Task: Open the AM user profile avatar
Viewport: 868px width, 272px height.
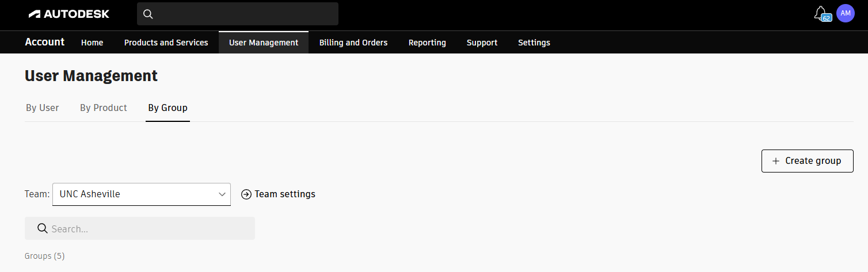Action: pyautogui.click(x=845, y=13)
